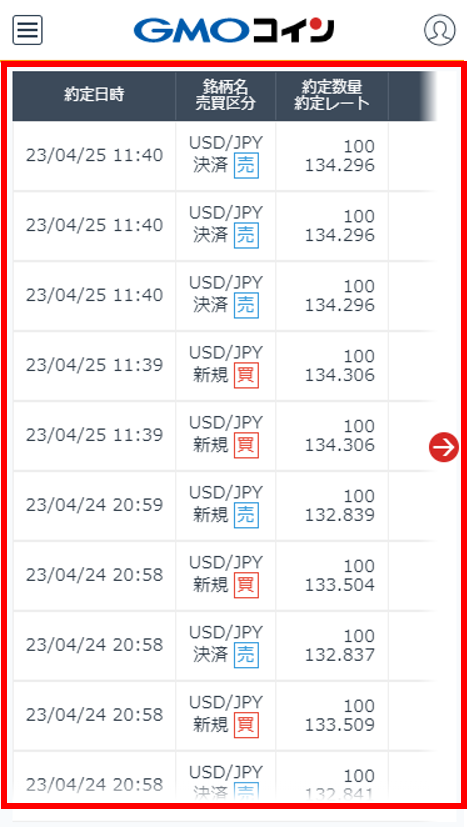Select the 銘柄名 売買区分 column header
The image size is (467, 827).
[226, 96]
